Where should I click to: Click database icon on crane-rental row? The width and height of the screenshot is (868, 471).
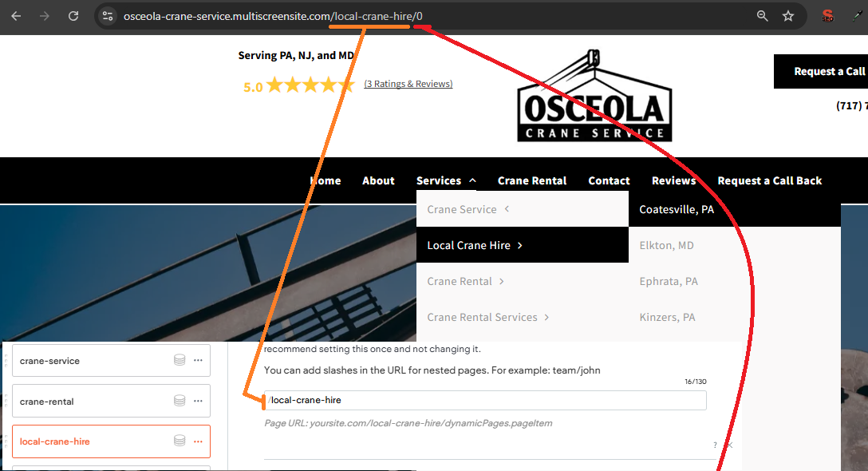[180, 400]
